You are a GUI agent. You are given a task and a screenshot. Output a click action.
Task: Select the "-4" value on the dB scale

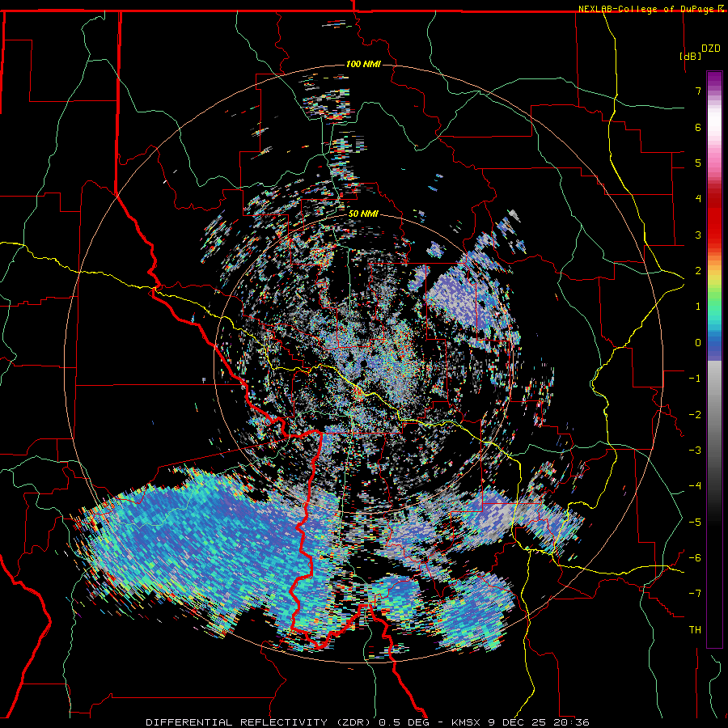[x=695, y=485]
